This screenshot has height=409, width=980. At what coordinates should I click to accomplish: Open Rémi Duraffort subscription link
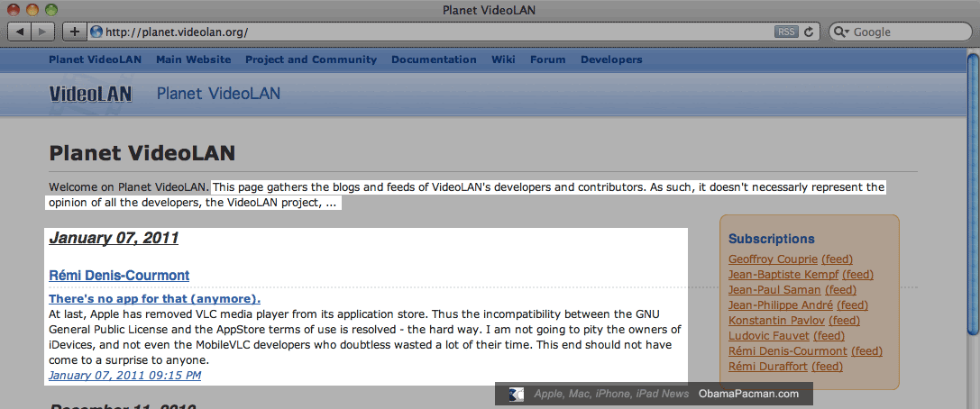click(768, 367)
